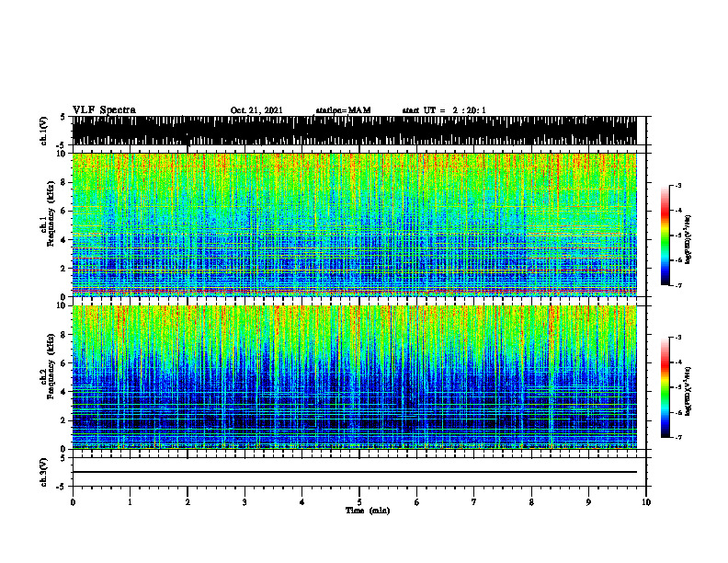Screen dimensions: 728x563
Task: Click the "VLF Spectra" plot title
Action: pos(104,110)
